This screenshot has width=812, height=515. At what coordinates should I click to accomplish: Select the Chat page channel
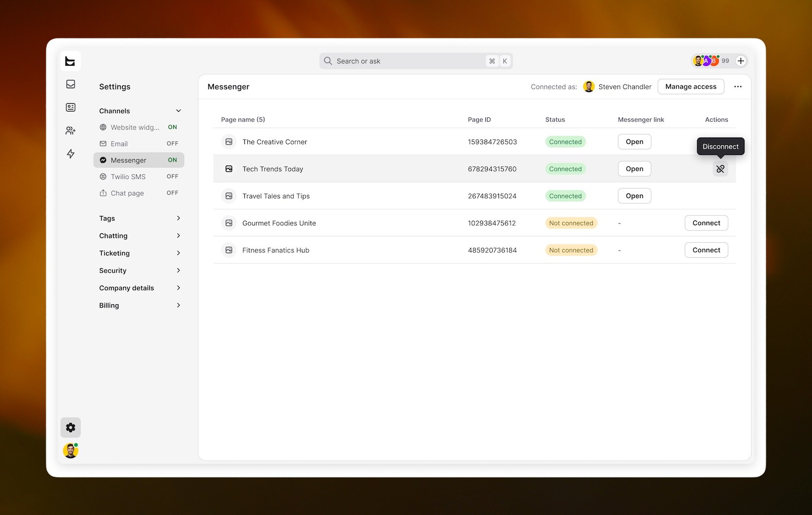pos(139,193)
